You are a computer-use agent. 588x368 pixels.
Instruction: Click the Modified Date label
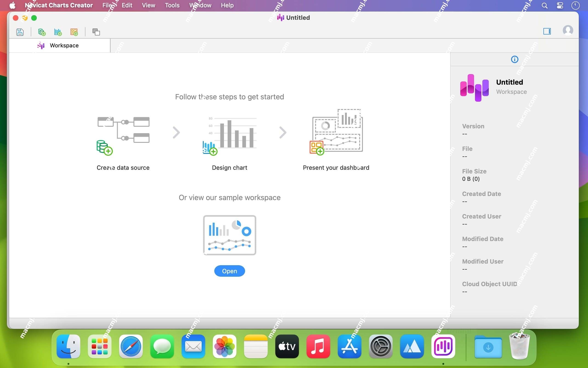(x=483, y=239)
